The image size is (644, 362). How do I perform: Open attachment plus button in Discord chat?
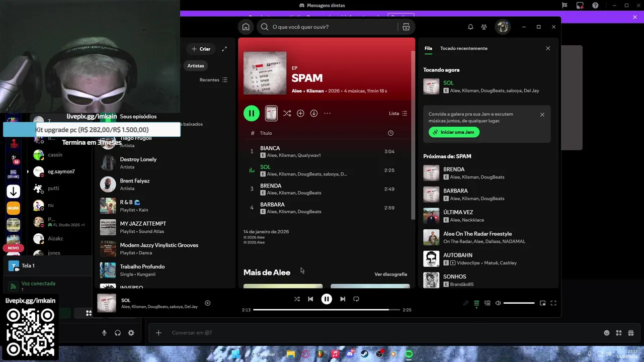[158, 333]
